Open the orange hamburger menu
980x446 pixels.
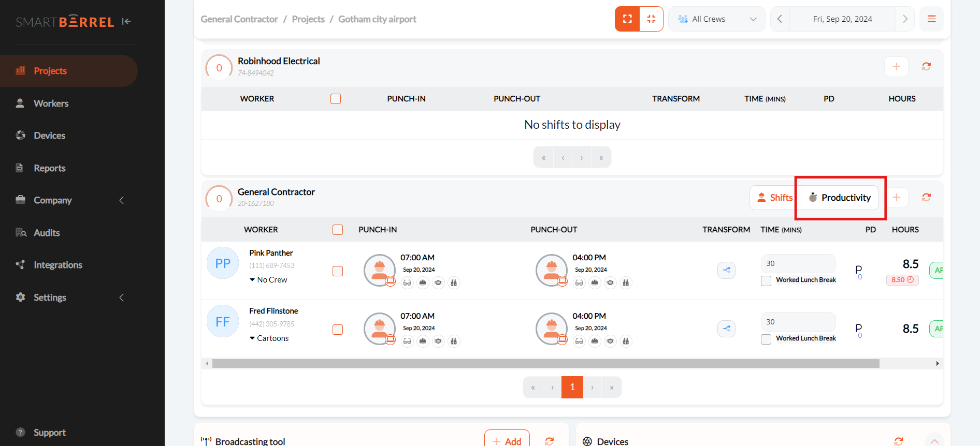[931, 19]
